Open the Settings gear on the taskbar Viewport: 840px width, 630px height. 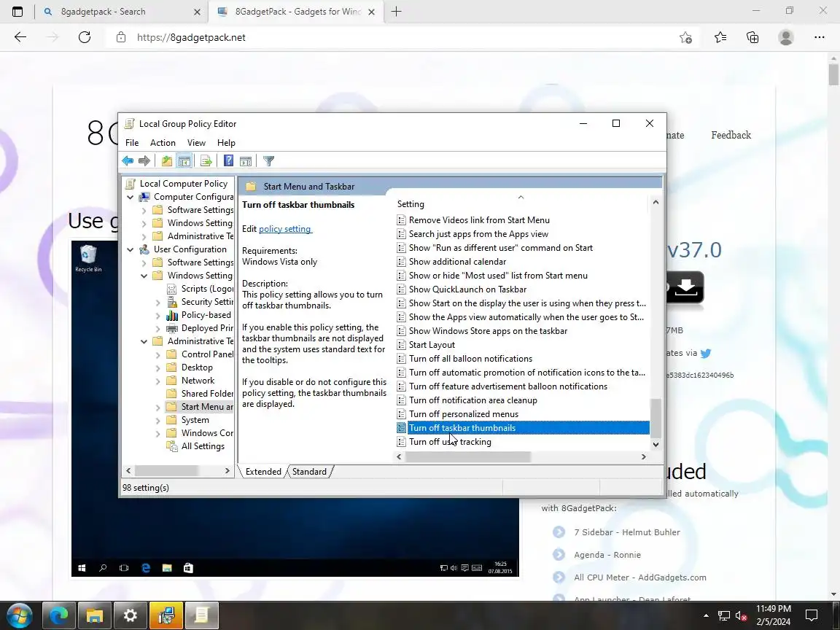131,615
